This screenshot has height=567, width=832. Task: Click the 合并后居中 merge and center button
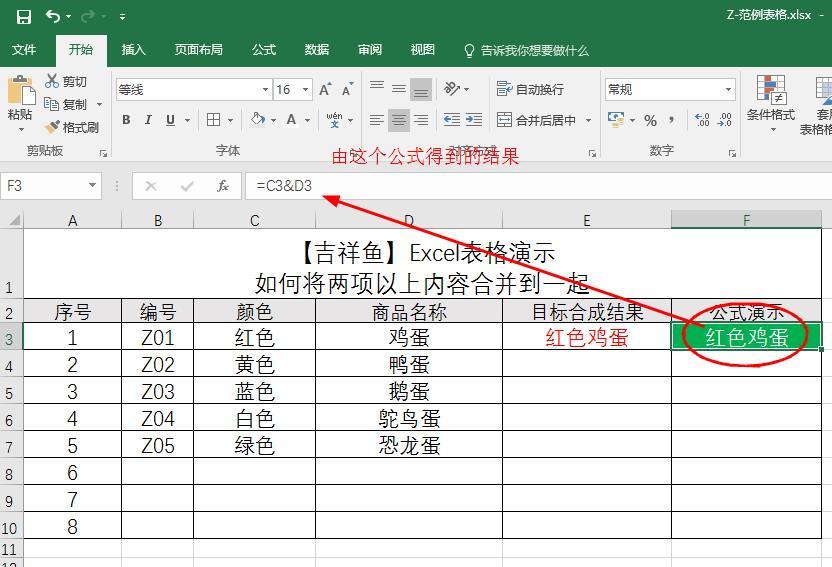click(x=536, y=120)
